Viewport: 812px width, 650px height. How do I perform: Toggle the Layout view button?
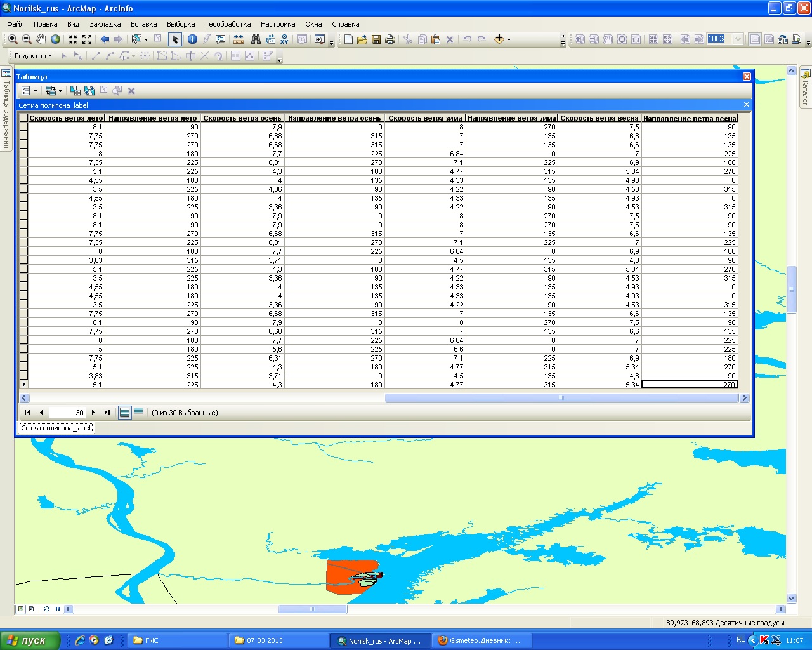point(32,609)
